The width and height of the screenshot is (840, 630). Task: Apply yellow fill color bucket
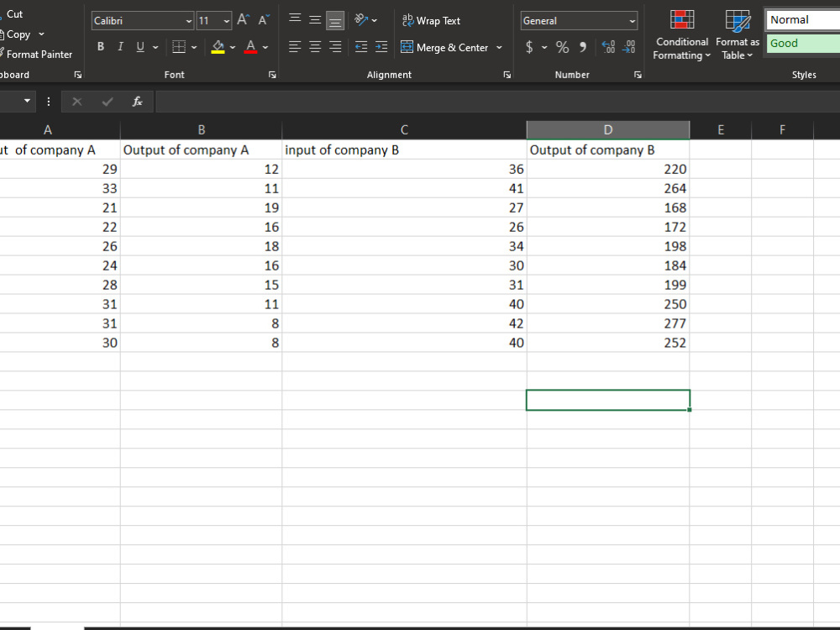pyautogui.click(x=218, y=47)
